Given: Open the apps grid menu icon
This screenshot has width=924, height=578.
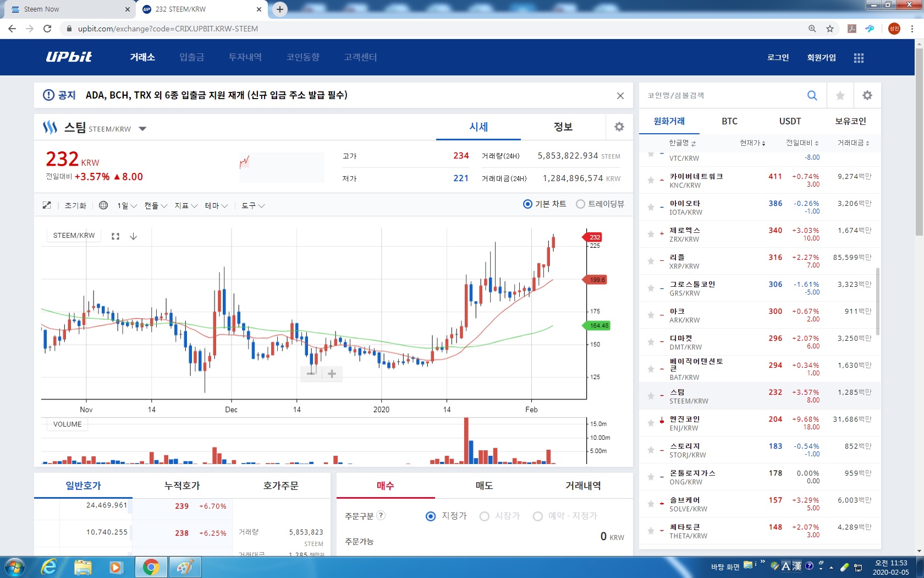Looking at the screenshot, I should pyautogui.click(x=859, y=58).
